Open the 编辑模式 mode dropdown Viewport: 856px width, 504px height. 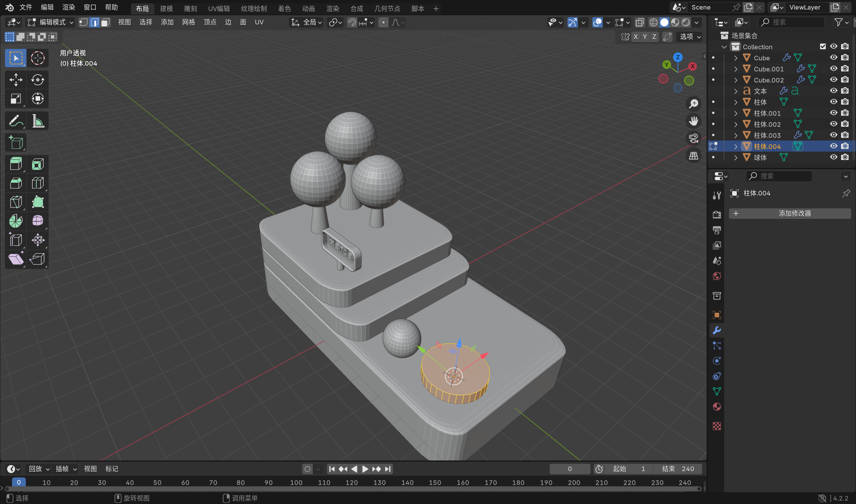click(50, 23)
